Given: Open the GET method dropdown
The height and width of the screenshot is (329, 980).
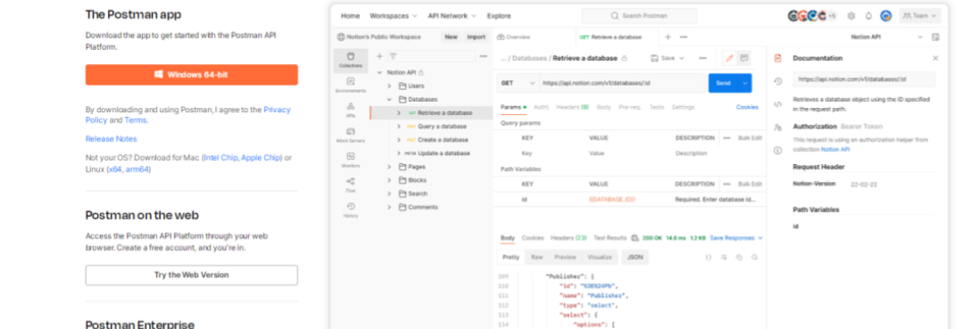Looking at the screenshot, I should tap(518, 83).
